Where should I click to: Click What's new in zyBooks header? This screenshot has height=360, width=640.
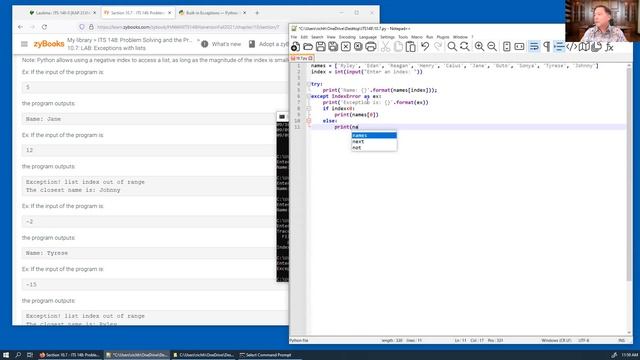coord(221,44)
